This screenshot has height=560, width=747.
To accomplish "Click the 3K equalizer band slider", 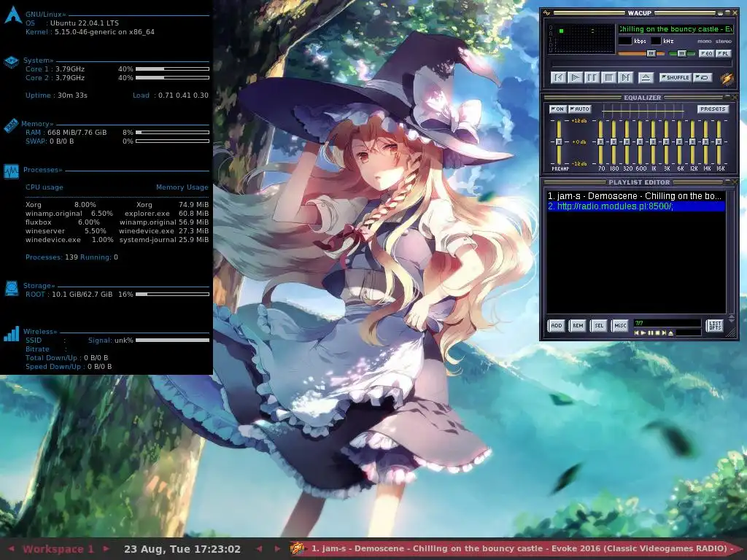I will coord(667,142).
